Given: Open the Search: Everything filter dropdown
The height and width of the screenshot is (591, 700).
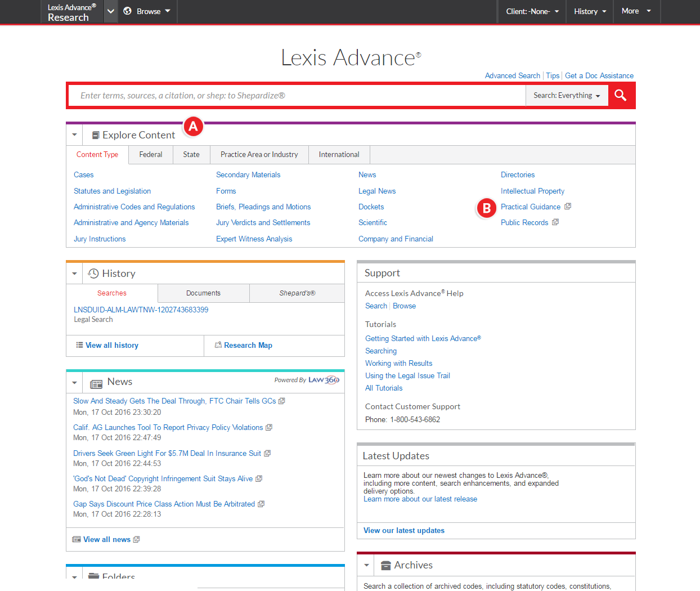Looking at the screenshot, I should click(x=567, y=96).
